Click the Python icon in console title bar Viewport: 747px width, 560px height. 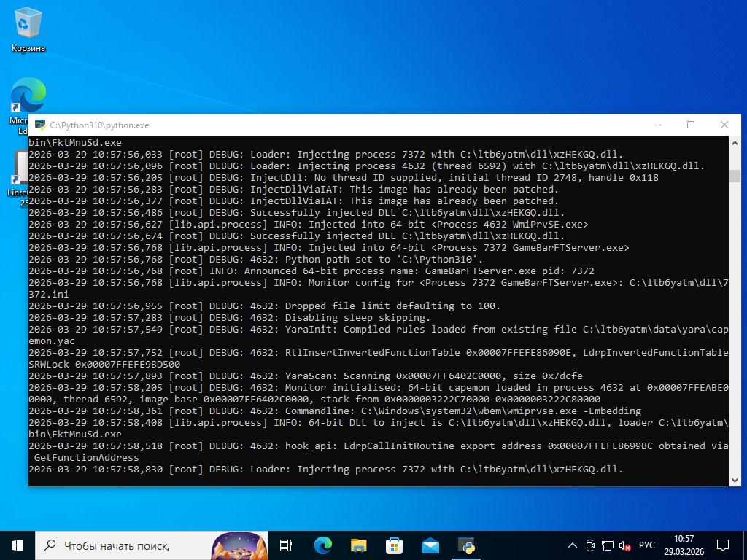pyautogui.click(x=39, y=125)
